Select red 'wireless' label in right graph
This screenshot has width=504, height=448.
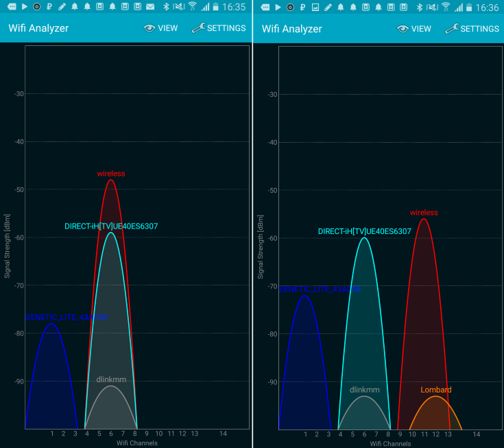point(424,213)
